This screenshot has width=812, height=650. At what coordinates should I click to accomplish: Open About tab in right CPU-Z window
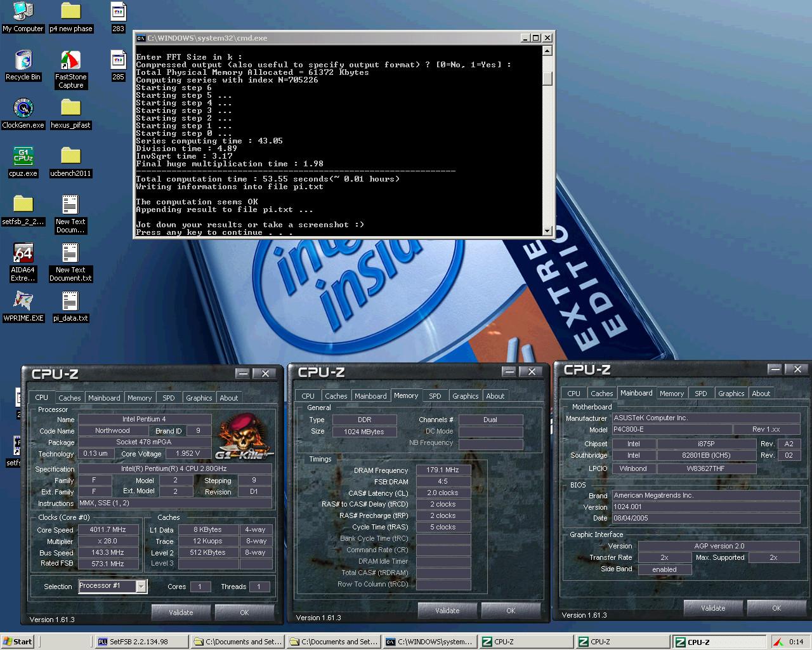pyautogui.click(x=761, y=394)
